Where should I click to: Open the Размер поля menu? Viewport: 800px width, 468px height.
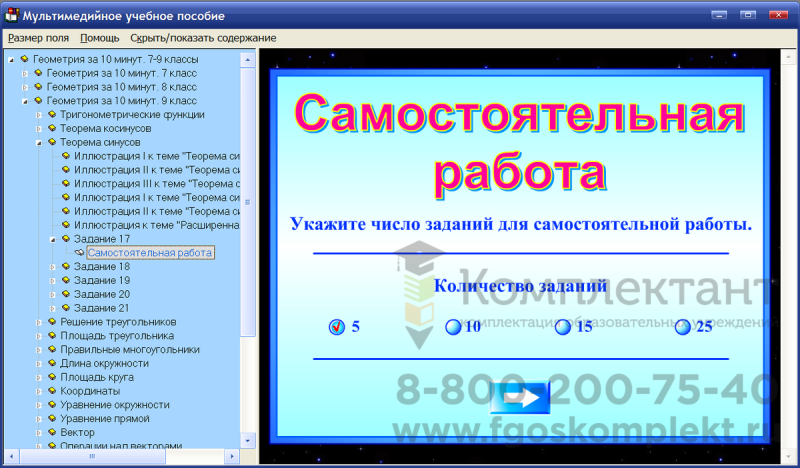[x=38, y=38]
